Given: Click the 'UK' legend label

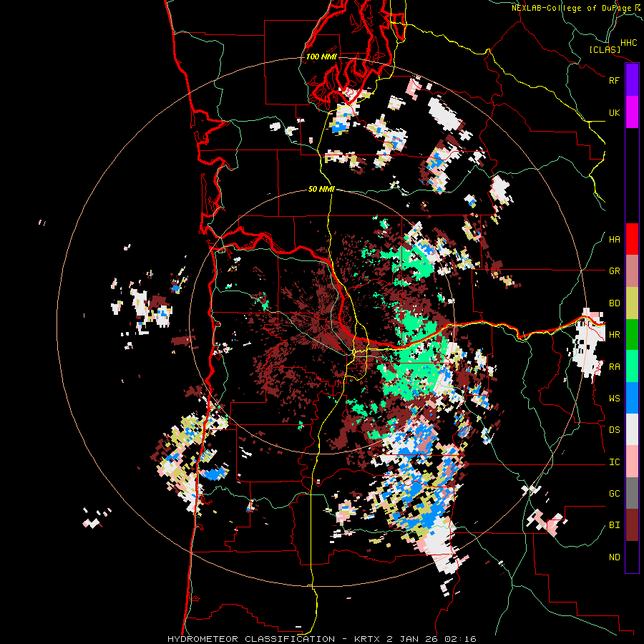Looking at the screenshot, I should tap(614, 112).
